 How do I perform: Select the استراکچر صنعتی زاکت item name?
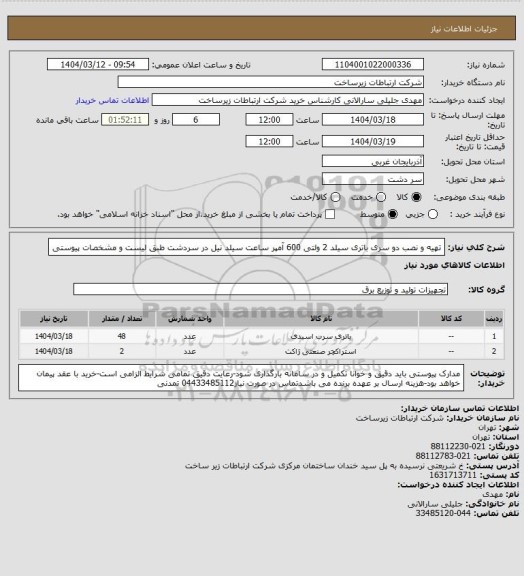coord(321,352)
